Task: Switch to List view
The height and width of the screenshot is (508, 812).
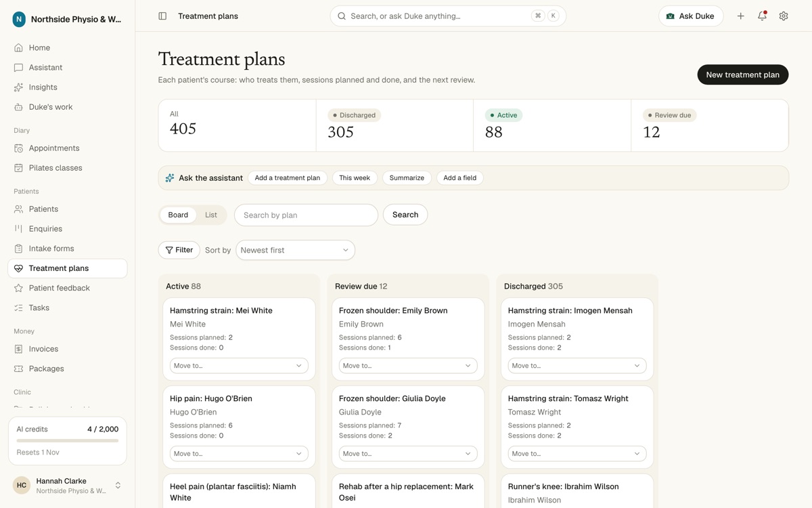Action: [x=211, y=215]
